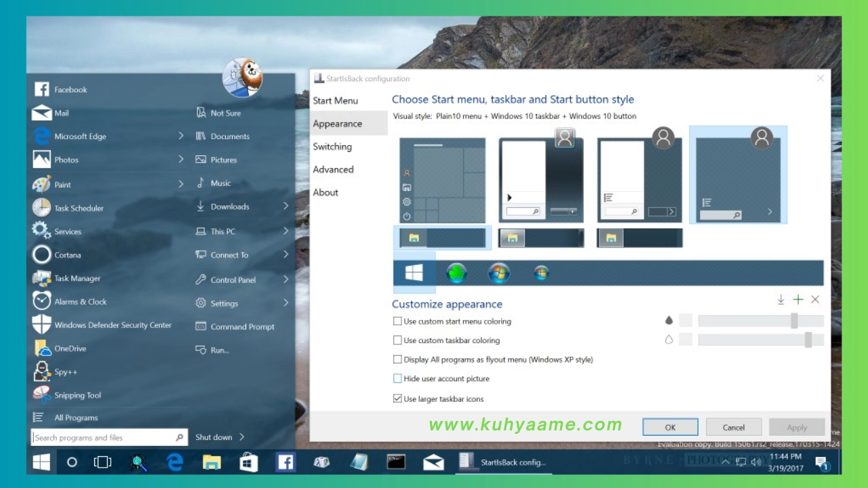Switch to Start Menu configuration tab

tap(335, 100)
